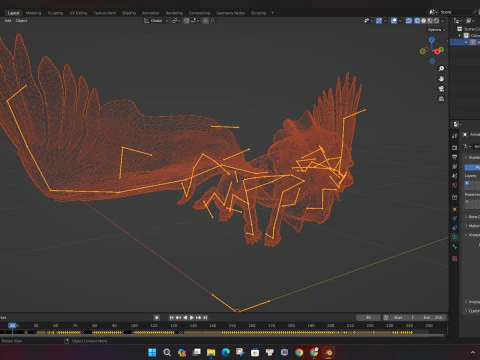Open the View Layer properties tab
The width and height of the screenshot is (480, 360).
click(455, 166)
